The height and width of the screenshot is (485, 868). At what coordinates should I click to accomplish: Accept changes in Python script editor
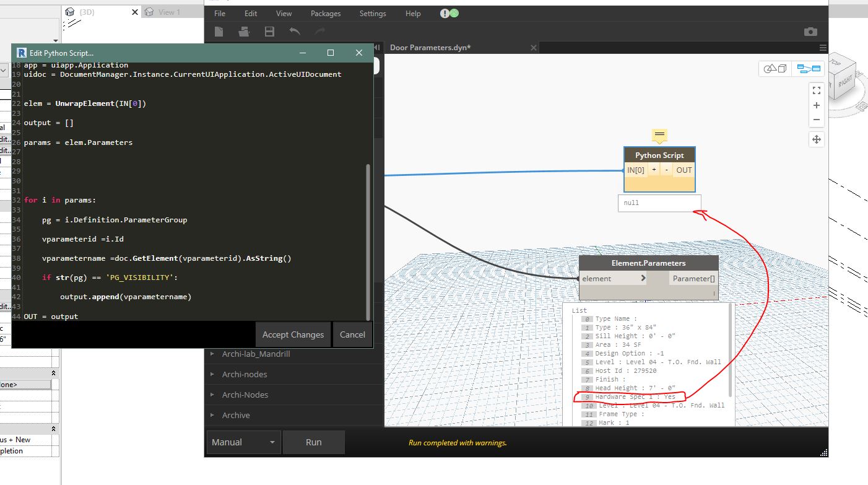(293, 334)
